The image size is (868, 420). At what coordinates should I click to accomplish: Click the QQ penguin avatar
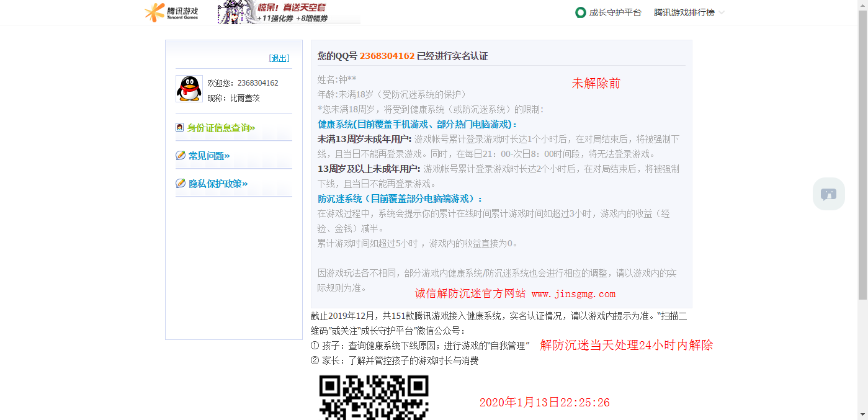point(189,89)
